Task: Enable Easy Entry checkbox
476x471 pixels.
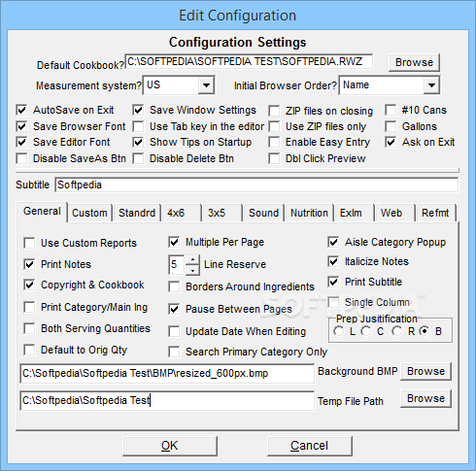Action: (x=274, y=142)
